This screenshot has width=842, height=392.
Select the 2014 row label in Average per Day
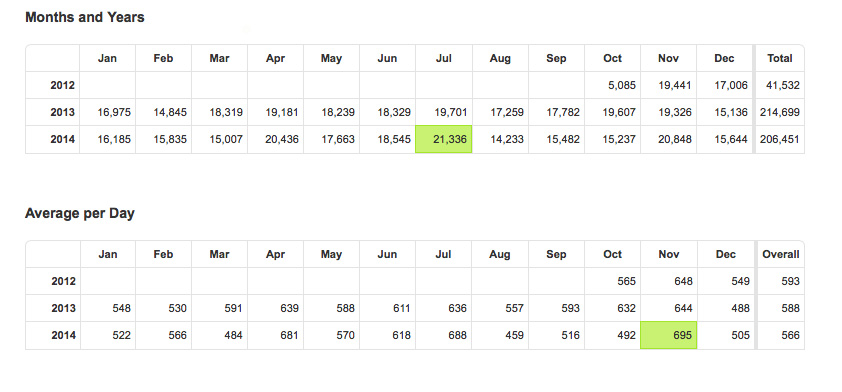(63, 335)
